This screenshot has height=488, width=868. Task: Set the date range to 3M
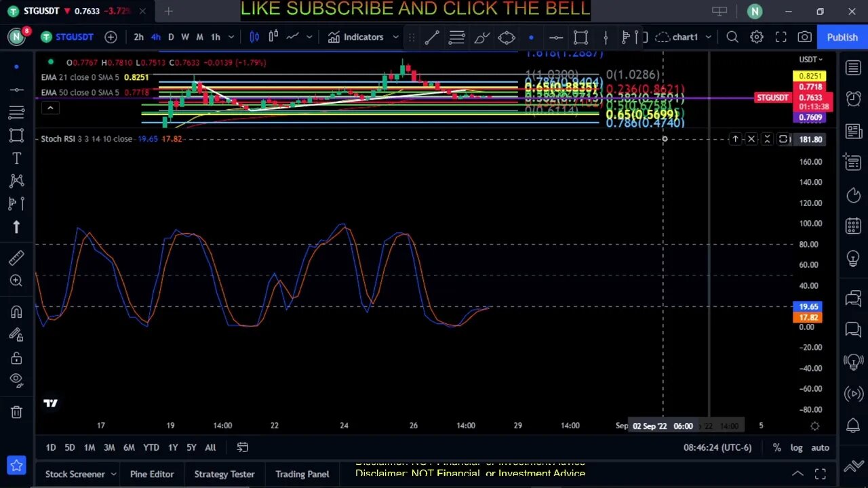pos(108,447)
